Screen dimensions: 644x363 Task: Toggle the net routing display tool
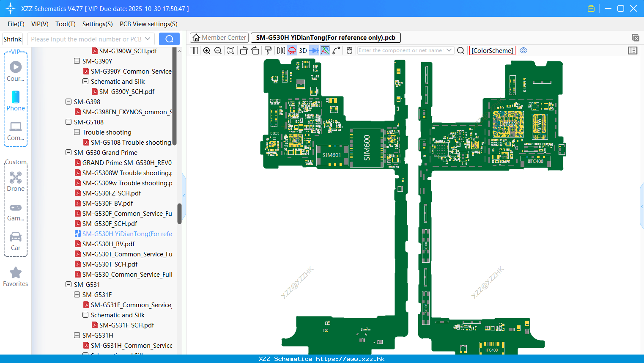coord(325,51)
